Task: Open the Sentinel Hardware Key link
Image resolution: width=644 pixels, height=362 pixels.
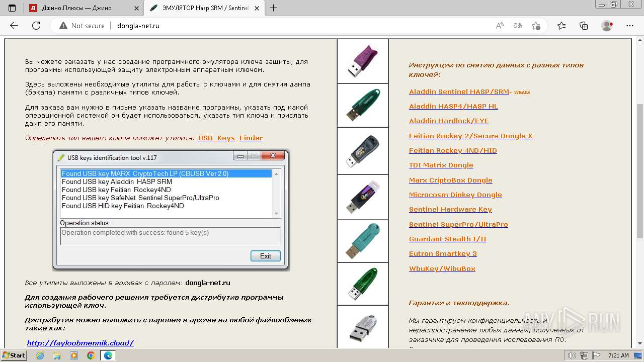Action: (450, 210)
